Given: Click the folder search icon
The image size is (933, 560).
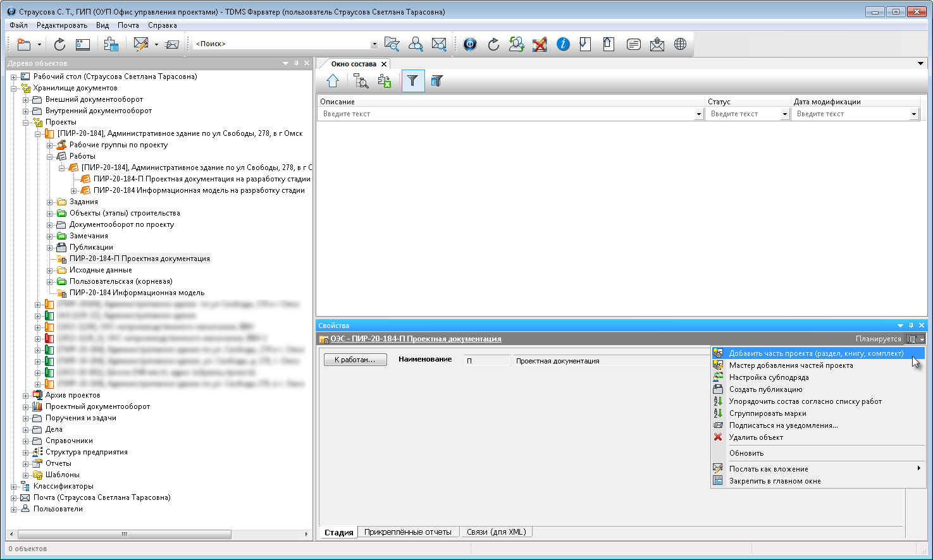Looking at the screenshot, I should click(x=392, y=44).
